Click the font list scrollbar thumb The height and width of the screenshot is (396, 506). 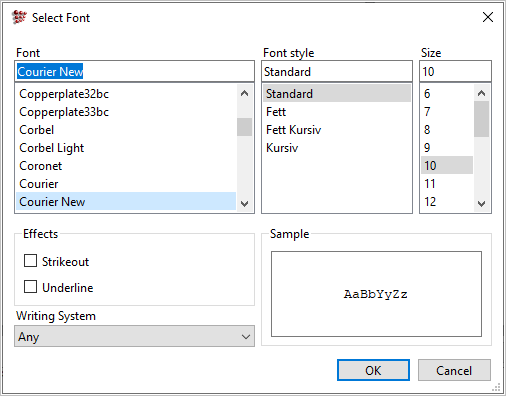(244, 127)
